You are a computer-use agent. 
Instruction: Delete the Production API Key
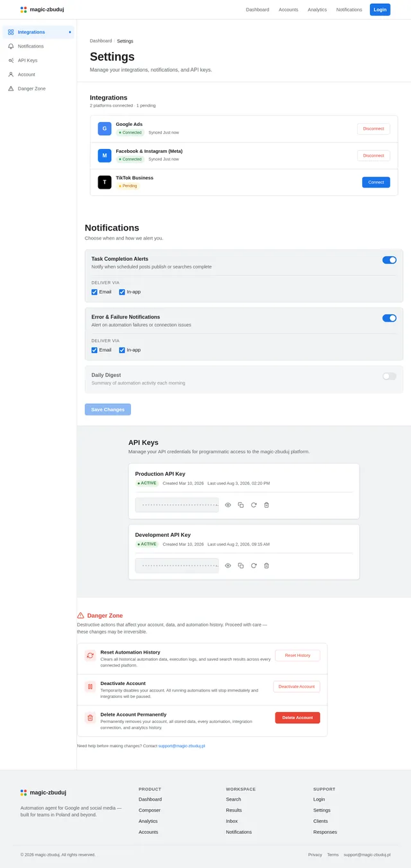267,505
